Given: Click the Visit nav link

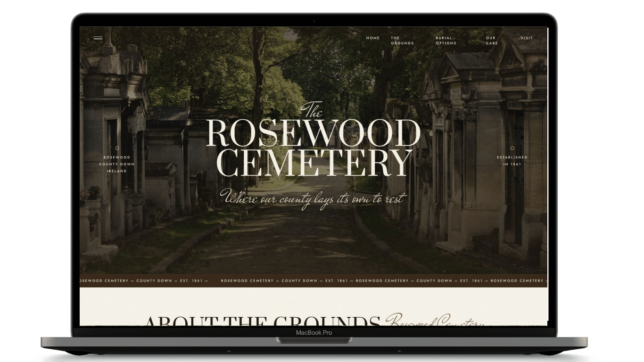Looking at the screenshot, I should point(527,38).
